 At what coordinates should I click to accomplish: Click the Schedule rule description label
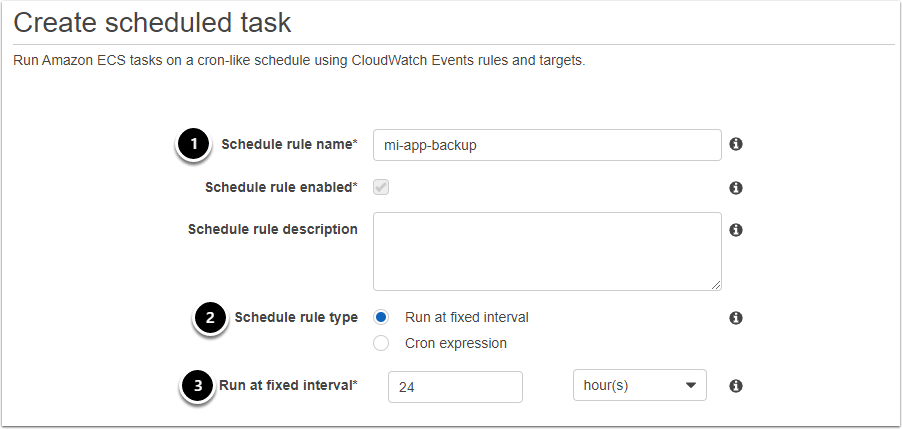point(272,229)
